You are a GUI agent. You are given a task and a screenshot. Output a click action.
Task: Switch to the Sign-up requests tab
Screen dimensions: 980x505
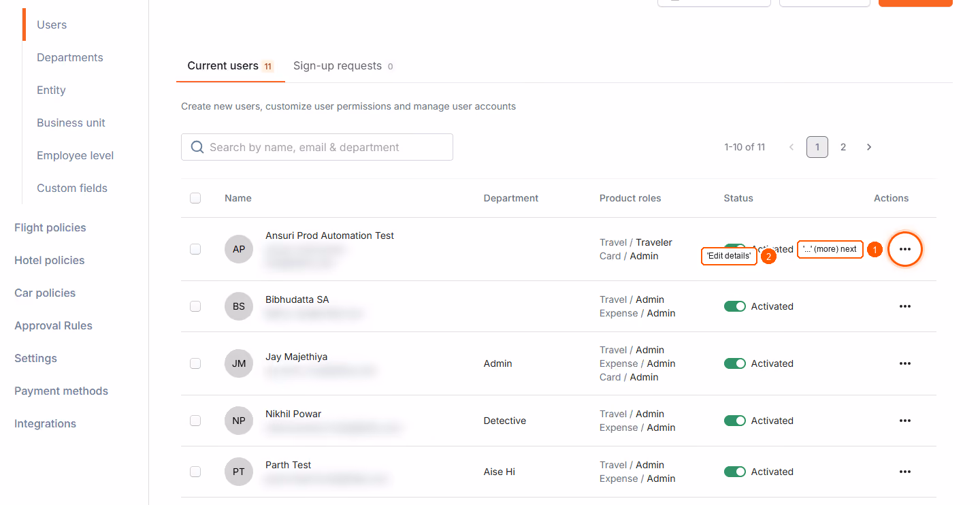(344, 66)
